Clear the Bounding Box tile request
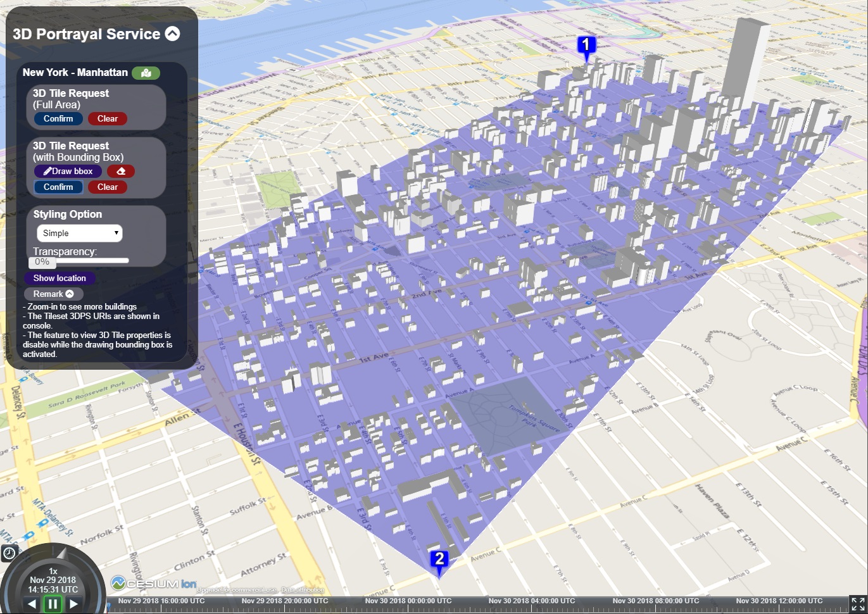Image resolution: width=868 pixels, height=614 pixels. point(108,187)
